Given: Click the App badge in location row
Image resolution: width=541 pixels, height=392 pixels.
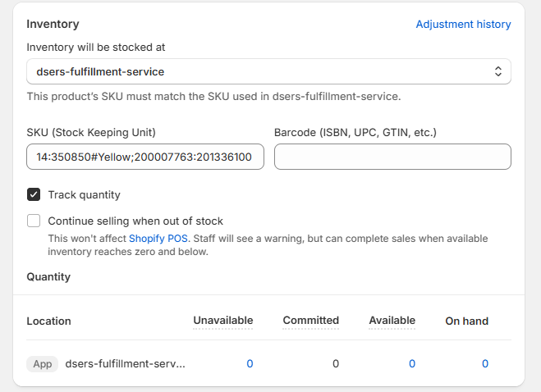Looking at the screenshot, I should pyautogui.click(x=43, y=363).
